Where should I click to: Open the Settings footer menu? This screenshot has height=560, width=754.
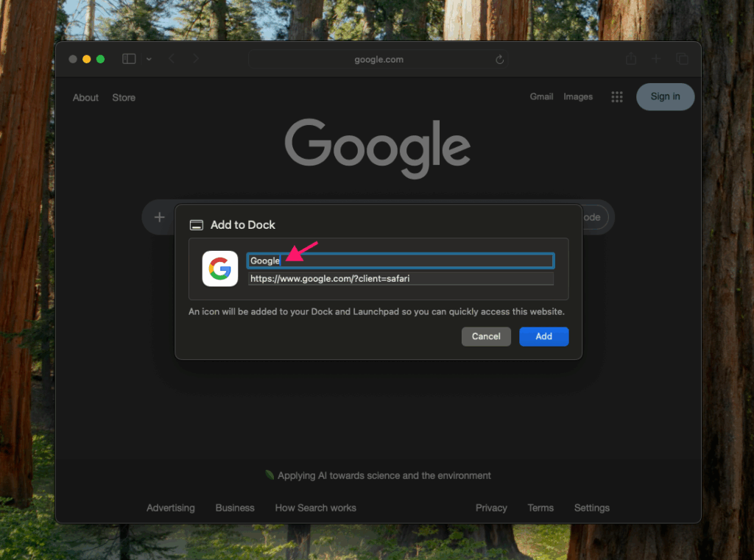(591, 508)
